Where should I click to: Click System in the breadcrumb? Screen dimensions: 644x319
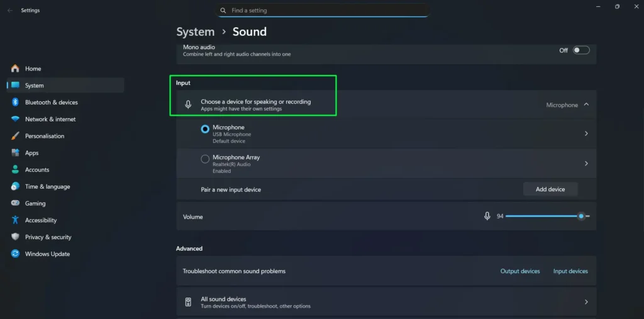[196, 31]
